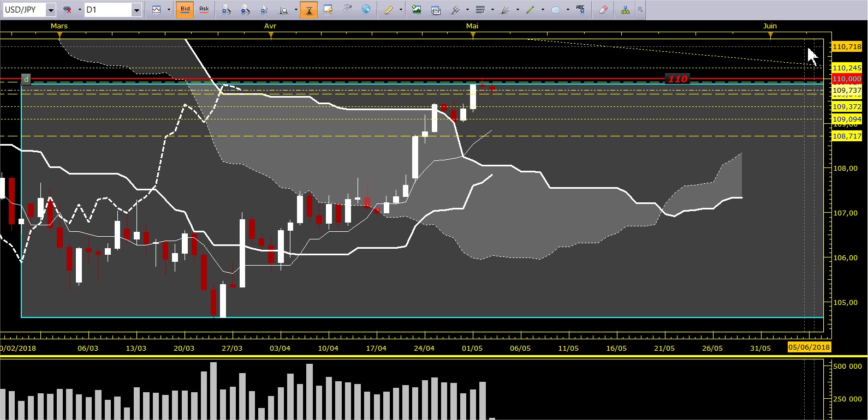Expand the chart type dropdown arrow
Viewport: 868px width, 420px height.
click(x=169, y=10)
